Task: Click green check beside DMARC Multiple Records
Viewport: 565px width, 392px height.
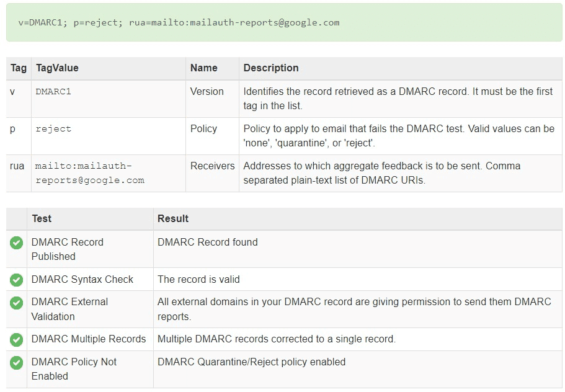Action: tap(16, 340)
